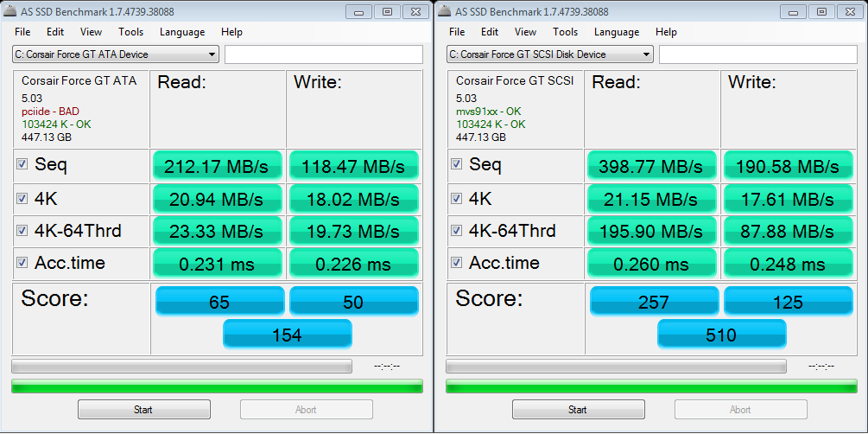Uncheck 4K test in the ATA Device window

pos(22,199)
